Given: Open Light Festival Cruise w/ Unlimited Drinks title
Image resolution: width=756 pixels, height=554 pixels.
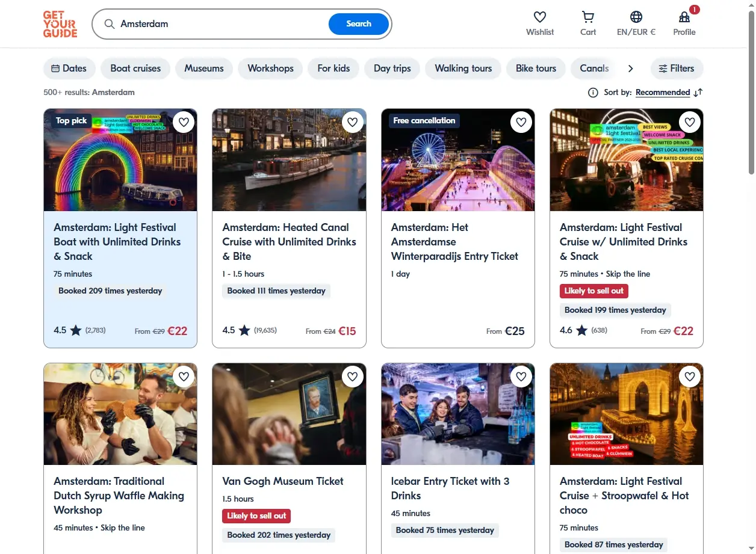Looking at the screenshot, I should point(624,242).
